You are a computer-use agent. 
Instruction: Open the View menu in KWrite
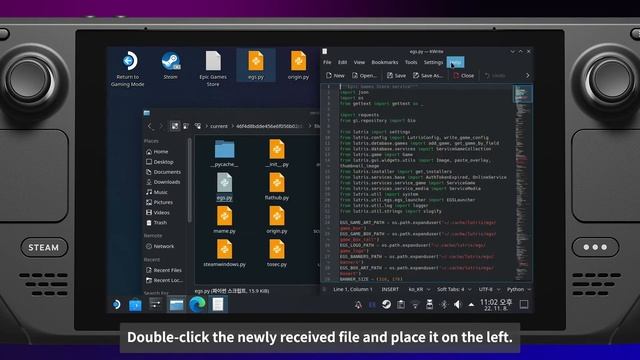pos(359,62)
